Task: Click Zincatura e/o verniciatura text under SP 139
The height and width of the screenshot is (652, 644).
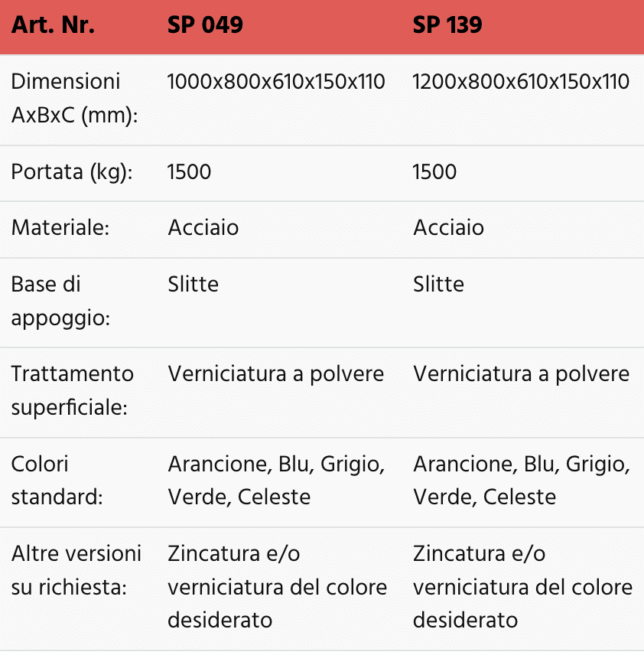Action: point(522,587)
